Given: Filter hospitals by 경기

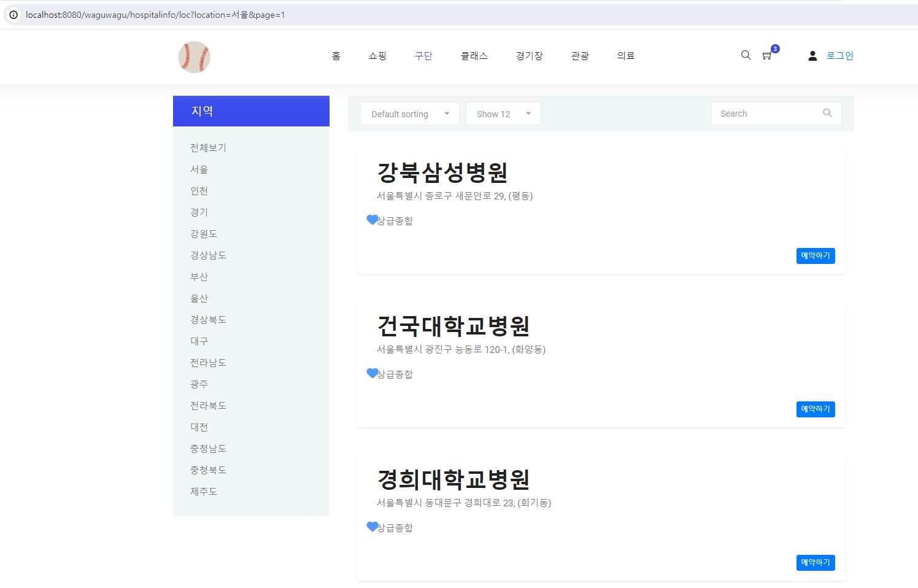Looking at the screenshot, I should 199,212.
